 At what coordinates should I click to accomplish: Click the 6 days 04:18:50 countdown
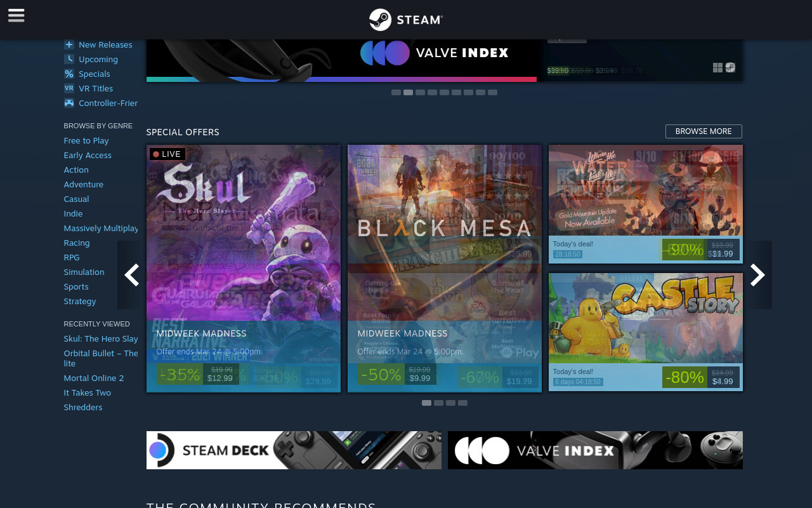pos(578,382)
